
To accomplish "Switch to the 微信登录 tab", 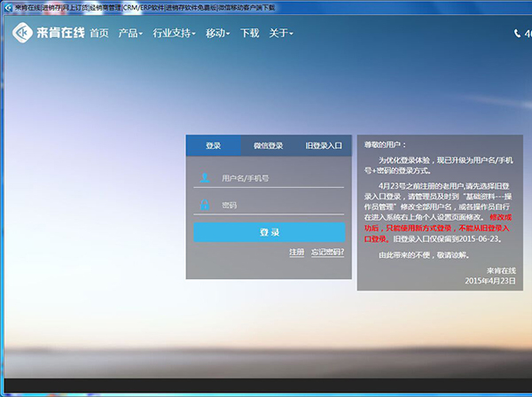I will 269,145.
